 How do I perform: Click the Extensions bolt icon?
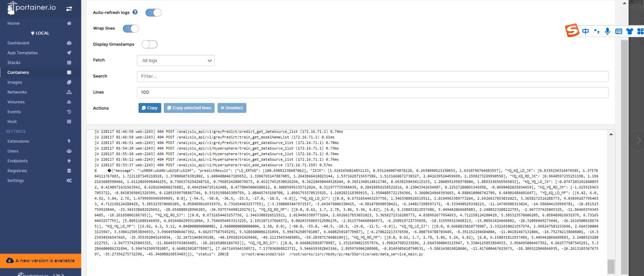[x=69, y=141]
